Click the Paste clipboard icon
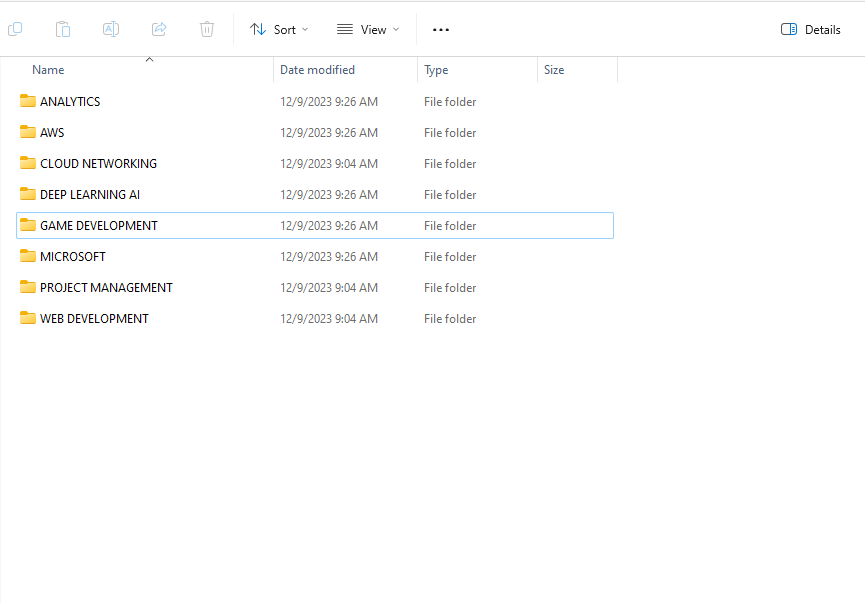Image resolution: width=865 pixels, height=604 pixels. (x=63, y=29)
